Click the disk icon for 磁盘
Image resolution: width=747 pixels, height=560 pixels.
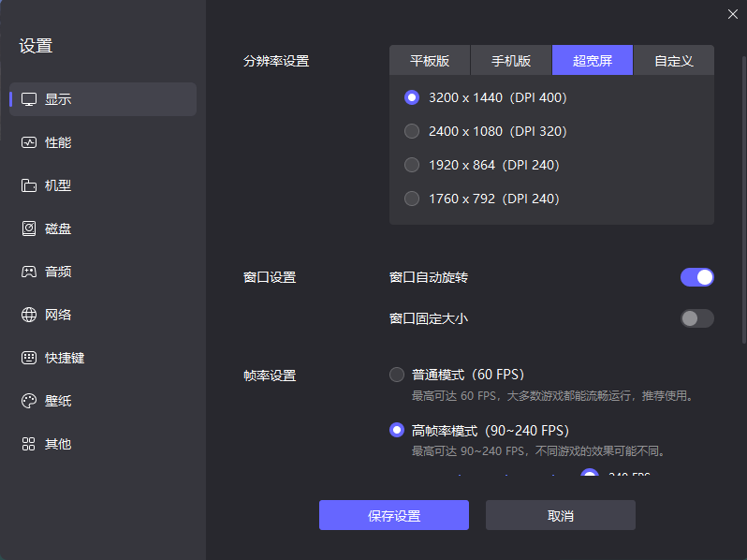(x=29, y=228)
